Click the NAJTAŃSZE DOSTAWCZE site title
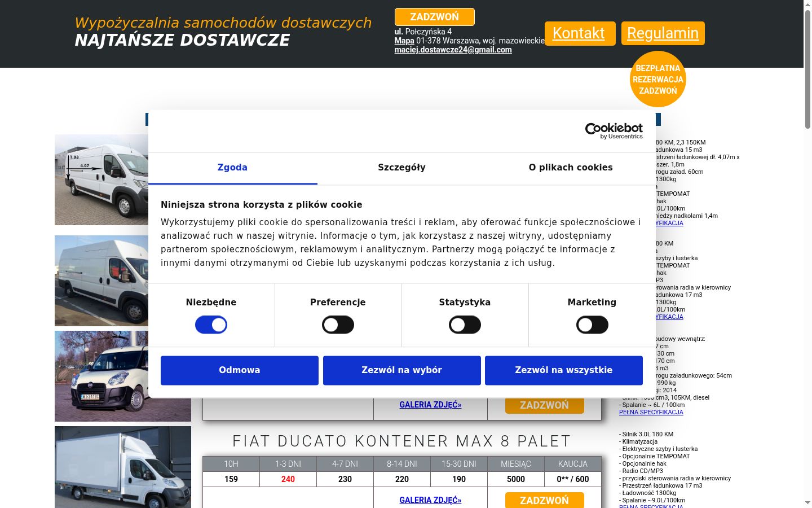Screen dimensions: 812x508 [x=182, y=41]
